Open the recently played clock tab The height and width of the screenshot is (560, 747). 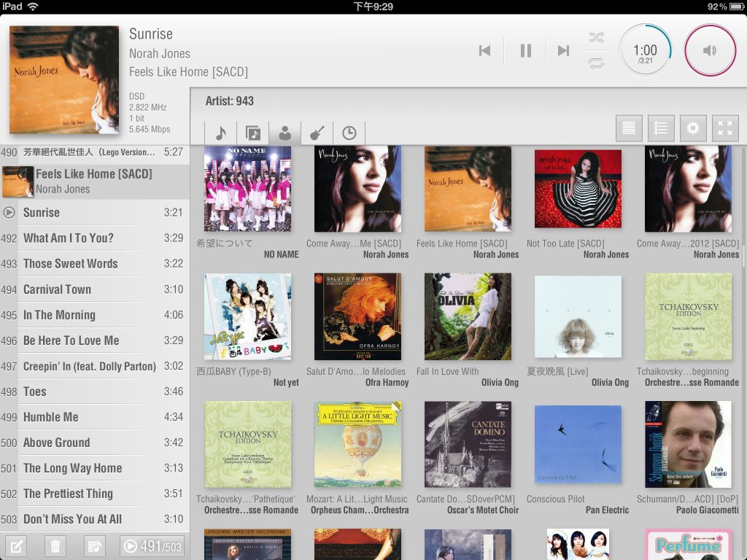click(349, 133)
